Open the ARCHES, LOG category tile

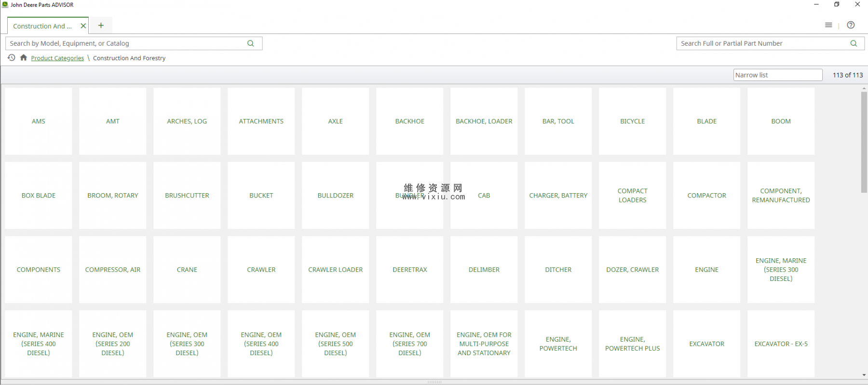coord(187,121)
